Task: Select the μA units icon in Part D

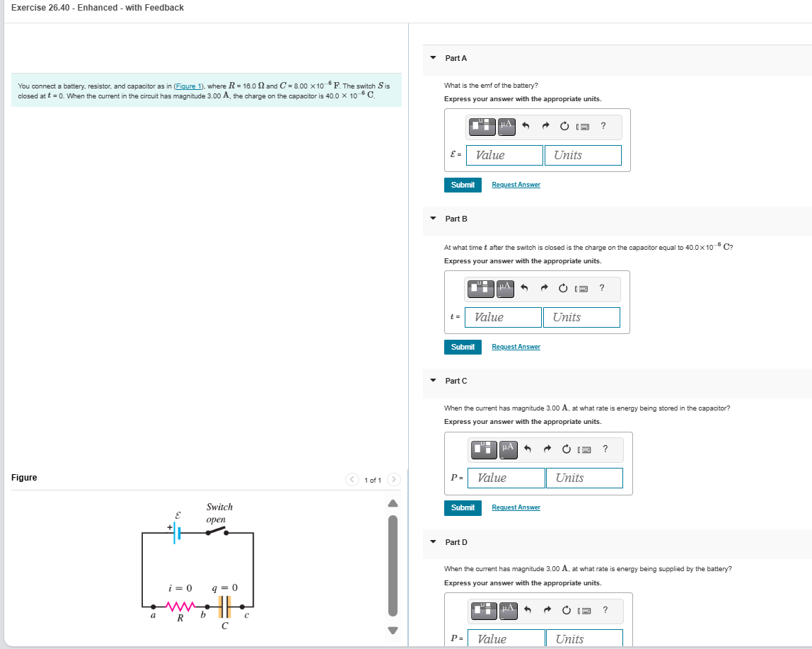Action: [507, 611]
